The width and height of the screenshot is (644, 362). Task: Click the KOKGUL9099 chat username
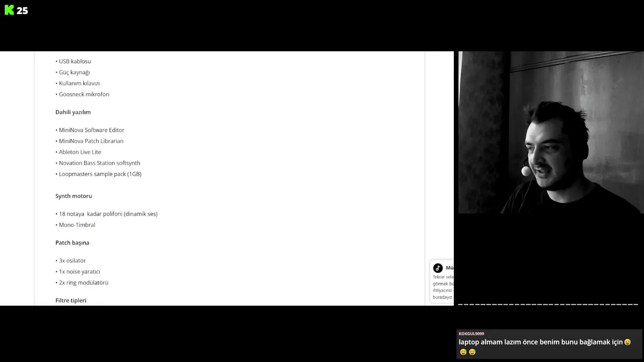click(471, 334)
